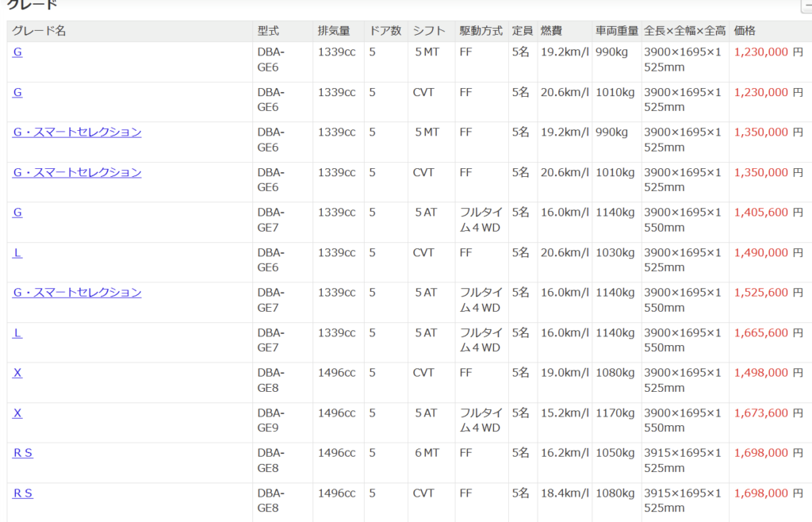Click the 車両重量 column header
Image resolution: width=812 pixels, height=522 pixels.
point(617,31)
